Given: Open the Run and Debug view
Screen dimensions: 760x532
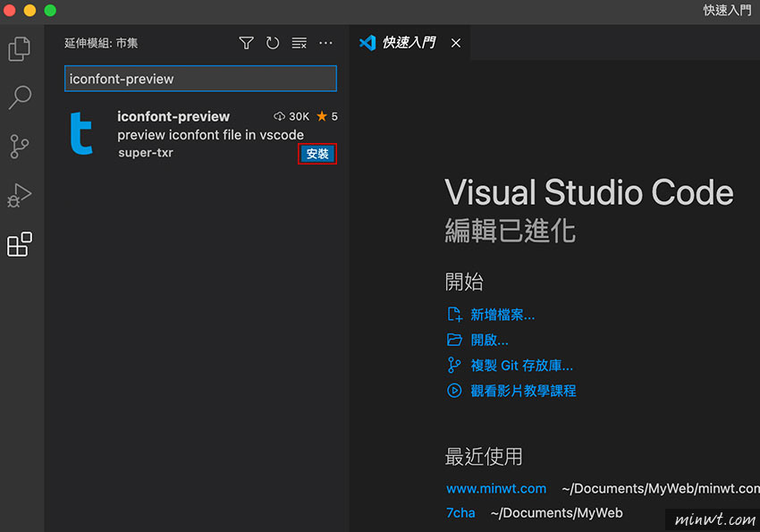Looking at the screenshot, I should tap(20, 195).
